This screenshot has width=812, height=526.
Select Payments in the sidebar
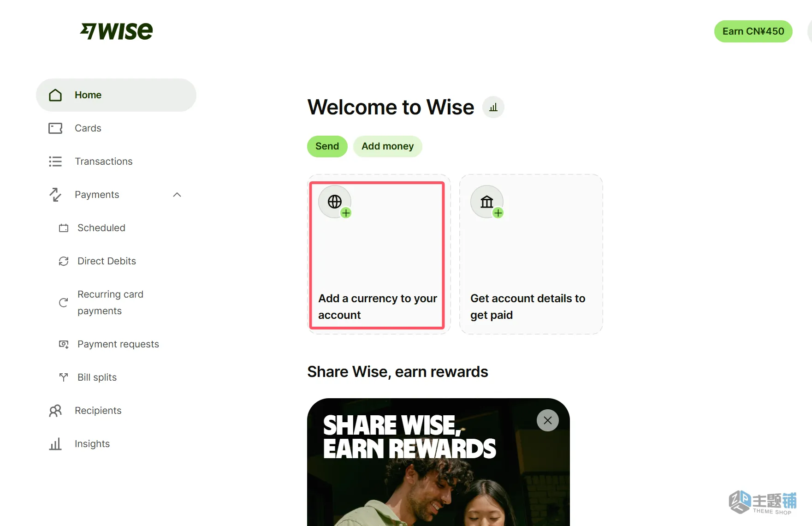coord(97,195)
